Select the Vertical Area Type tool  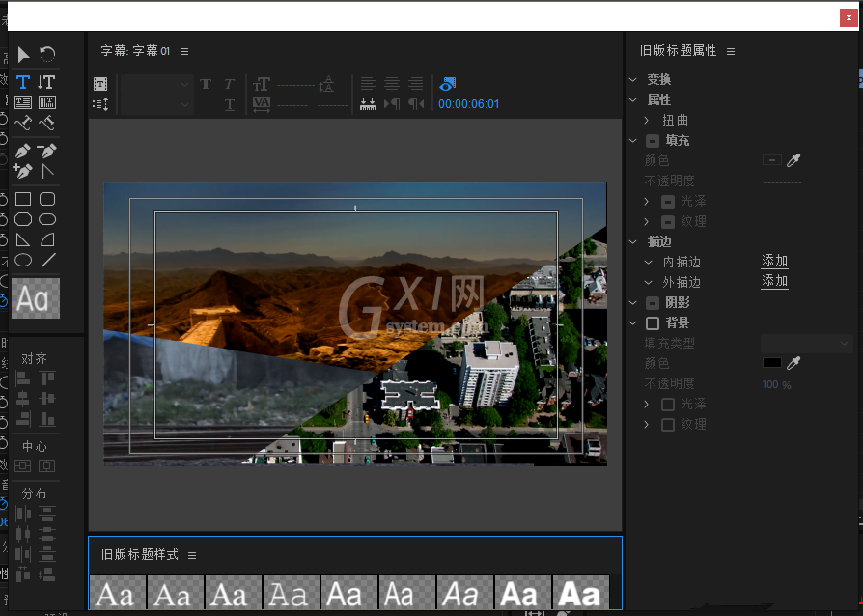[x=46, y=102]
